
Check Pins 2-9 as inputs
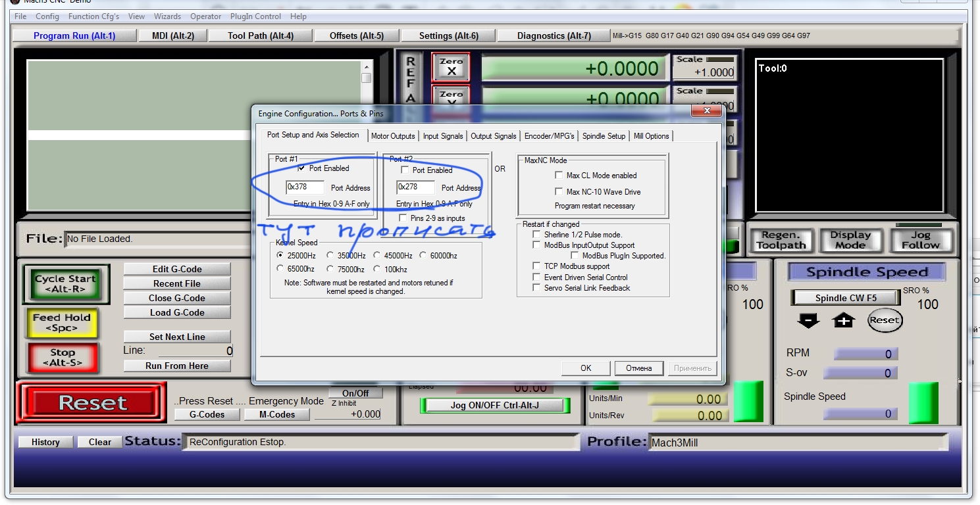coord(403,218)
